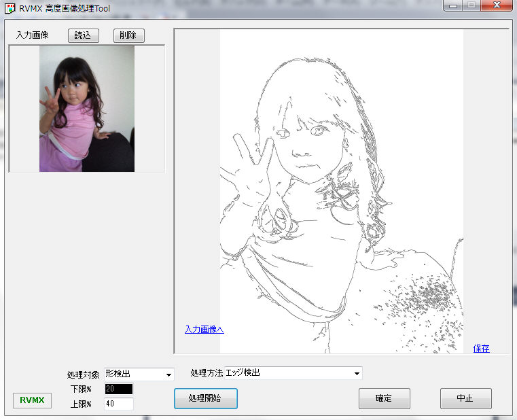Follow the 入力画像へ link

click(204, 330)
